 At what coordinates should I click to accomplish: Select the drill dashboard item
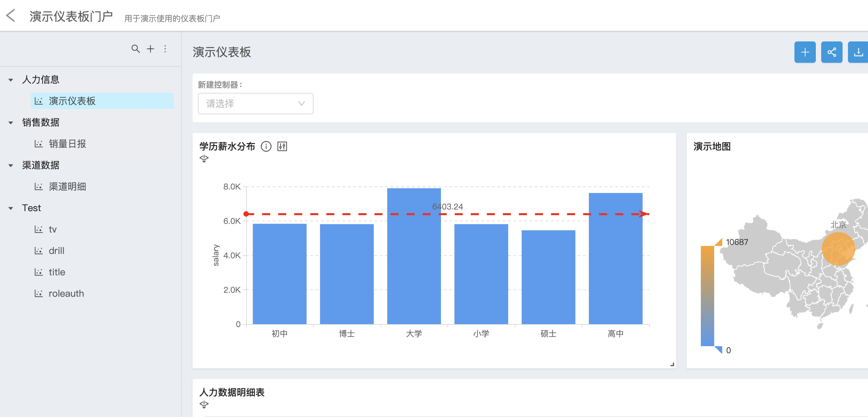point(56,251)
